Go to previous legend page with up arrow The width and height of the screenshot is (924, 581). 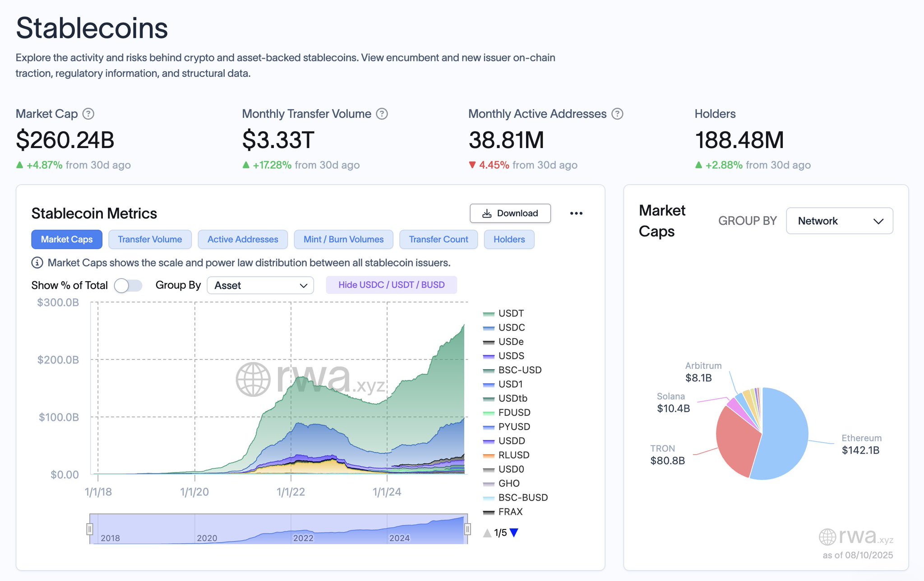click(x=487, y=533)
